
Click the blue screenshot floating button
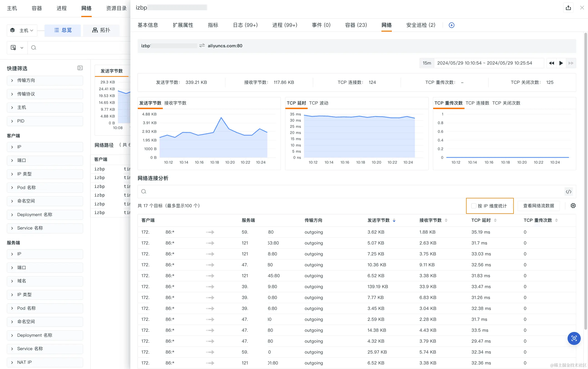click(x=574, y=338)
